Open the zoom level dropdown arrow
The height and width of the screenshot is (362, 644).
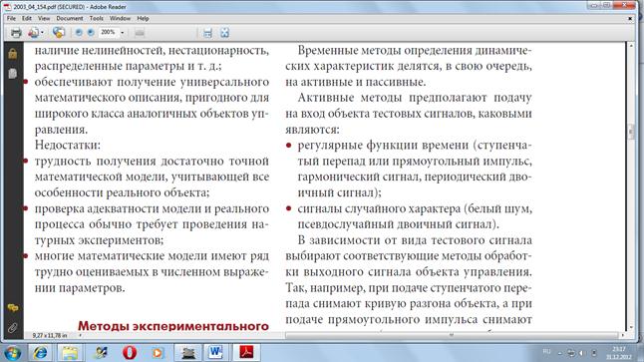tap(122, 33)
